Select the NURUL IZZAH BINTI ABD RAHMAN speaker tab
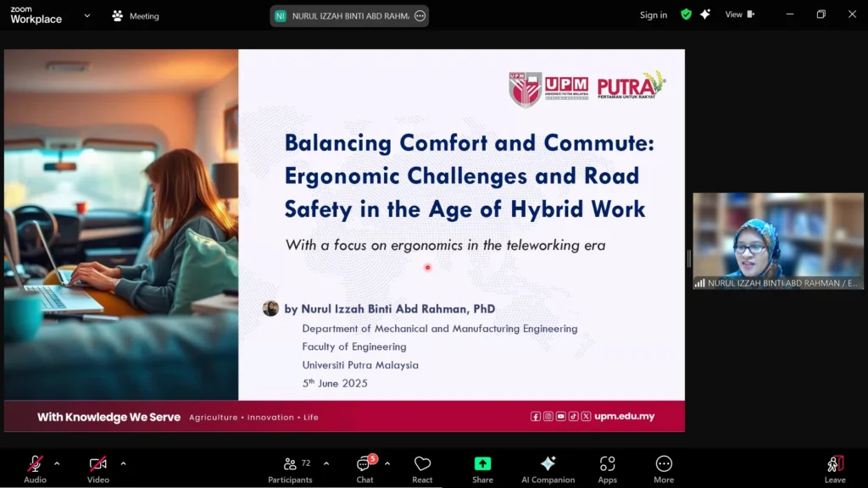 [x=349, y=16]
